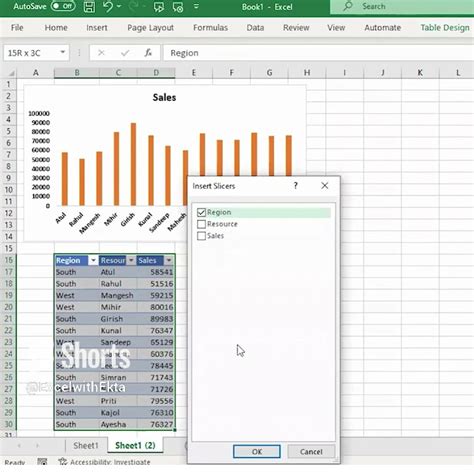This screenshot has width=474, height=474.
Task: Select column K header
Action: (420, 73)
